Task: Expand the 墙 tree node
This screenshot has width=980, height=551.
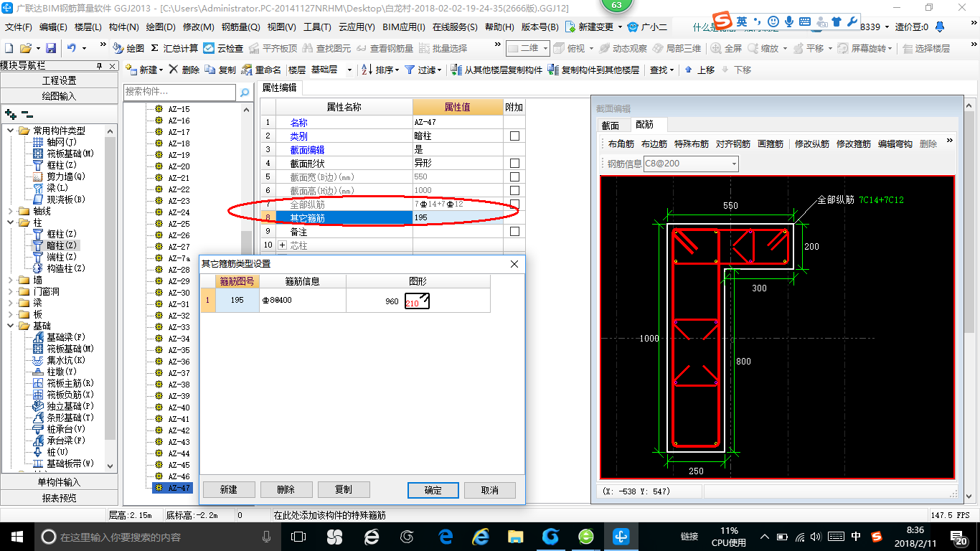Action: click(x=11, y=280)
